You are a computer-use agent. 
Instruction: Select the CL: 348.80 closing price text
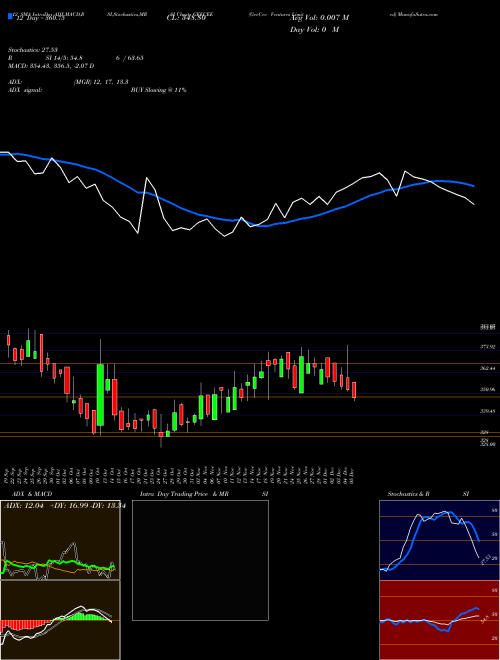point(186,18)
